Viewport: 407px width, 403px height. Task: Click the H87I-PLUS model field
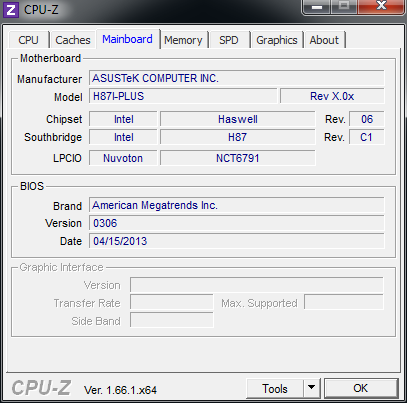[x=183, y=96]
